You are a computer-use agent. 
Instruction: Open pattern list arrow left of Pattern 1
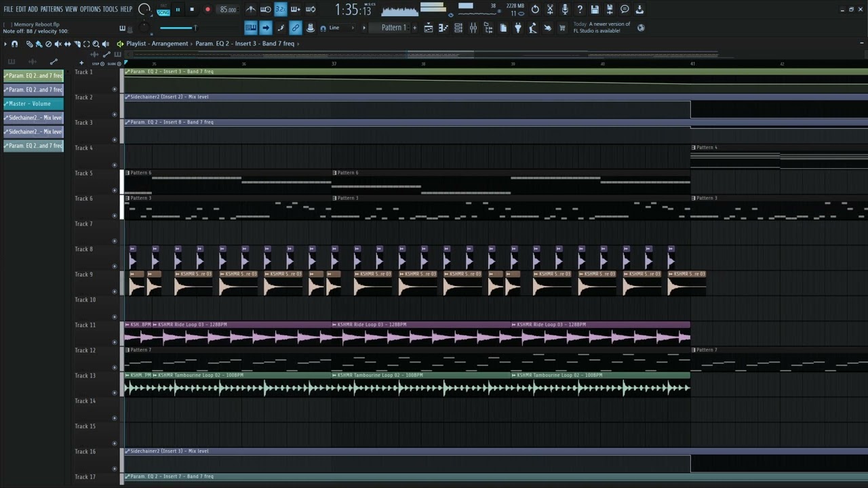click(x=364, y=28)
